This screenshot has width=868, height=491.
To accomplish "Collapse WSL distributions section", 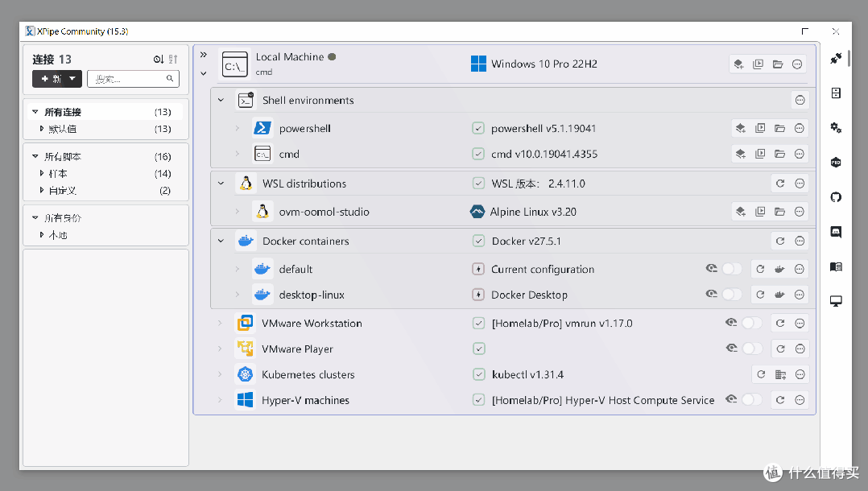I will 221,184.
